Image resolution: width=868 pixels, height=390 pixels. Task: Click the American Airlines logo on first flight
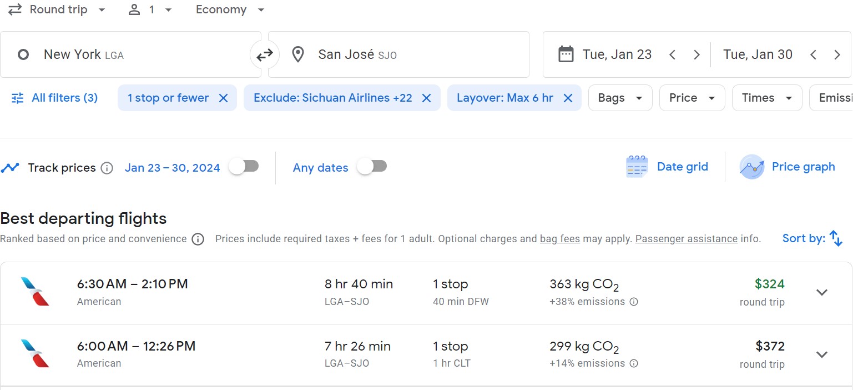(x=35, y=293)
